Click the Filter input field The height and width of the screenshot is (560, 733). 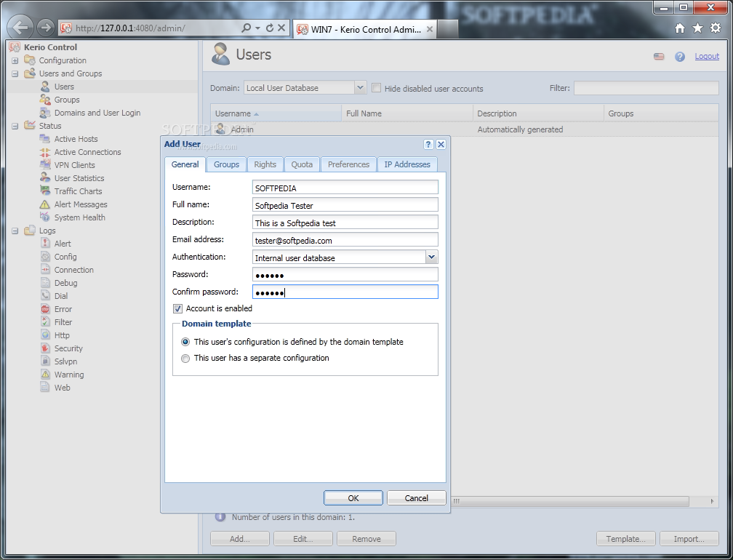646,88
